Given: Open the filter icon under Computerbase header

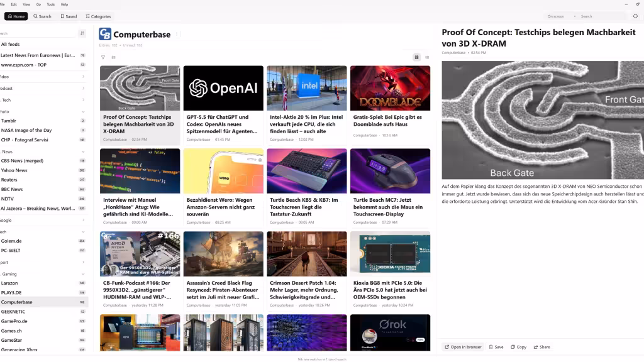Looking at the screenshot, I should [103, 57].
